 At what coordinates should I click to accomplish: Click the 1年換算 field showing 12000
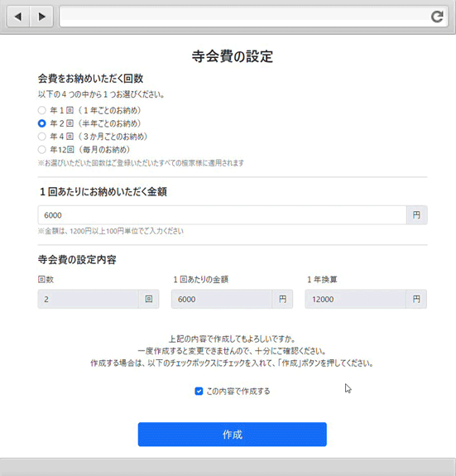pos(356,299)
